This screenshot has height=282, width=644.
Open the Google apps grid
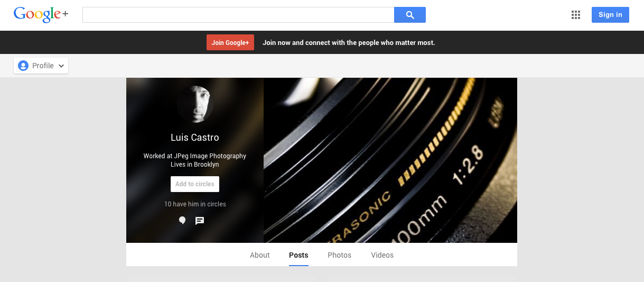pos(576,15)
